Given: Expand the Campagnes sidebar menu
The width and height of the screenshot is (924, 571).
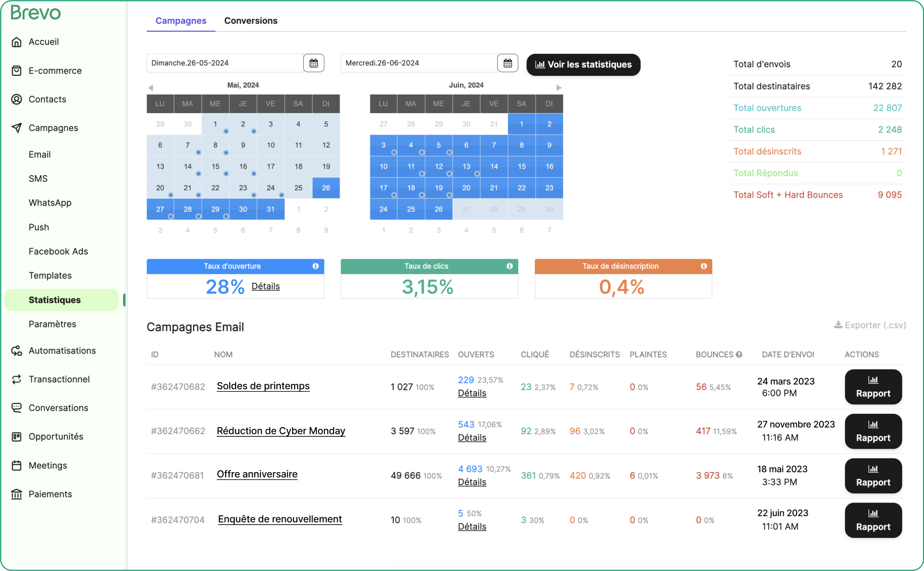Looking at the screenshot, I should tap(53, 128).
